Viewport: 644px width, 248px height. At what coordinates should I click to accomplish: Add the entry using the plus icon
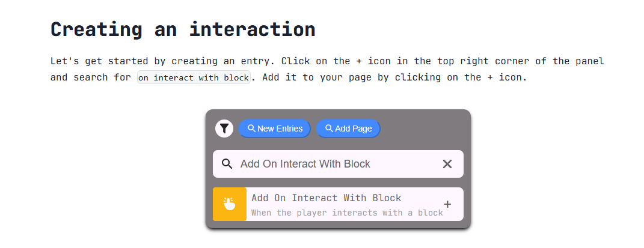[447, 204]
